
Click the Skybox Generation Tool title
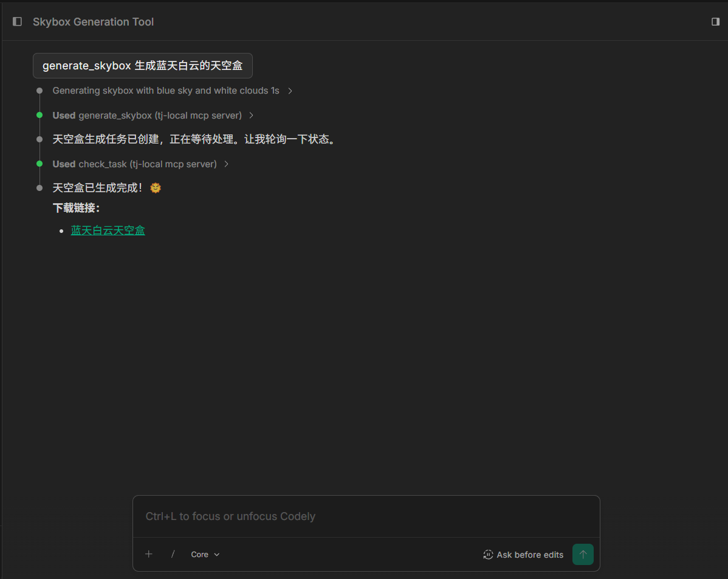[93, 22]
